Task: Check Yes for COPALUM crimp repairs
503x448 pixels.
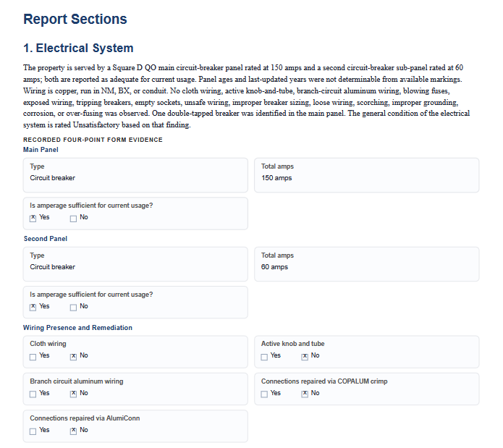Action: pos(264,394)
